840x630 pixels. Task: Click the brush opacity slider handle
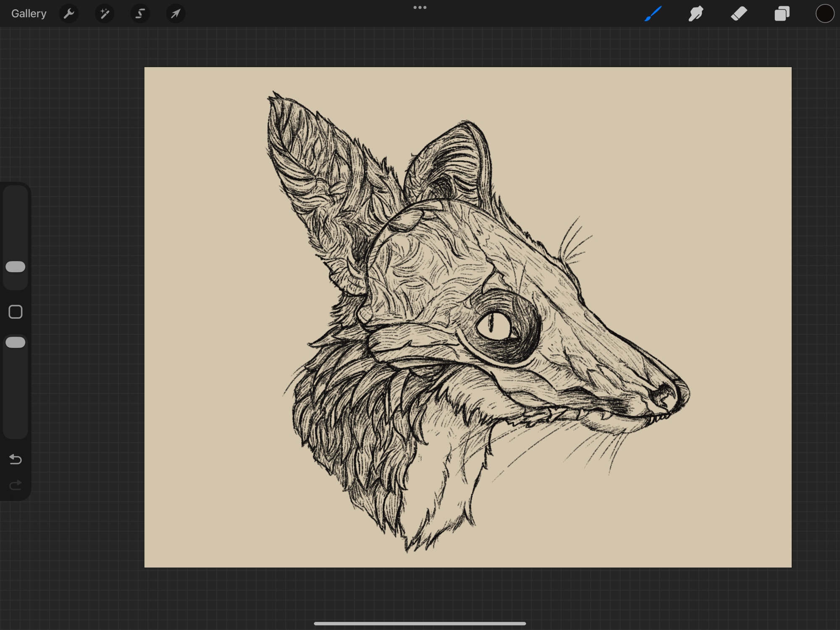(16, 343)
